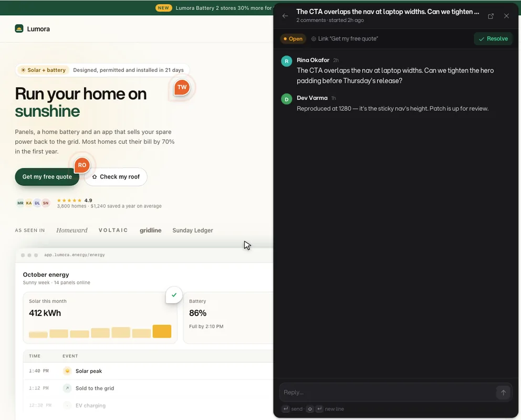Image resolution: width=521 pixels, height=420 pixels.
Task: Click the KA customer avatar
Action: point(29,203)
